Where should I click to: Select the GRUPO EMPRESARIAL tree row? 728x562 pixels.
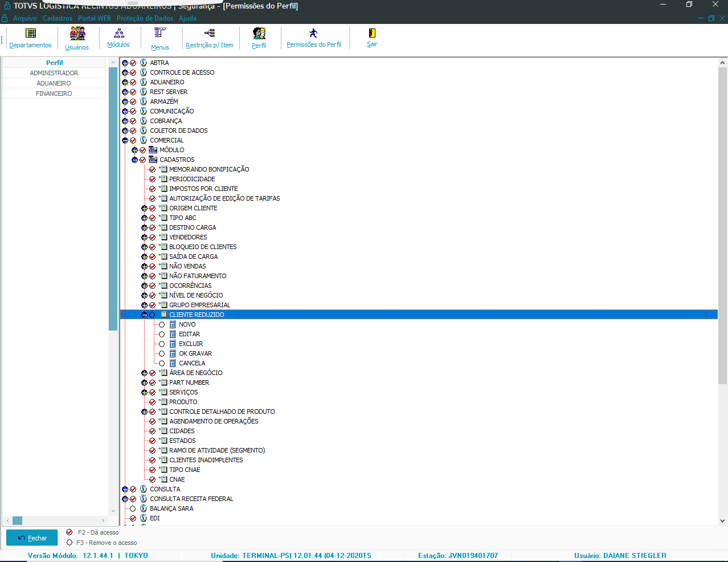[x=199, y=305]
